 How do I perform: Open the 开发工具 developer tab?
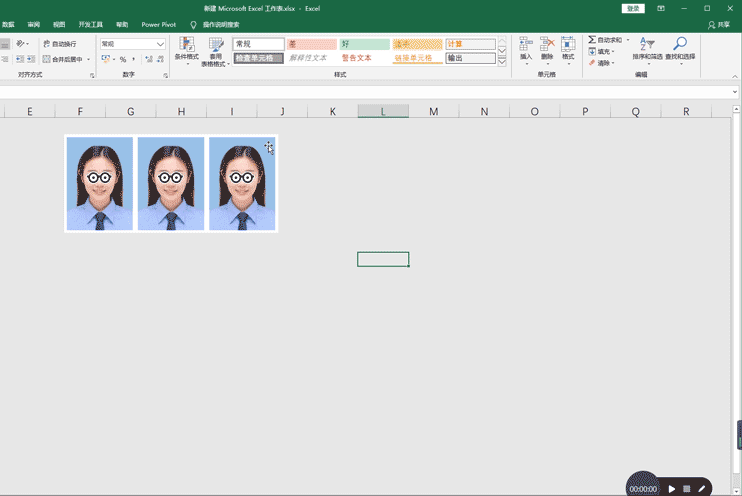(x=91, y=24)
